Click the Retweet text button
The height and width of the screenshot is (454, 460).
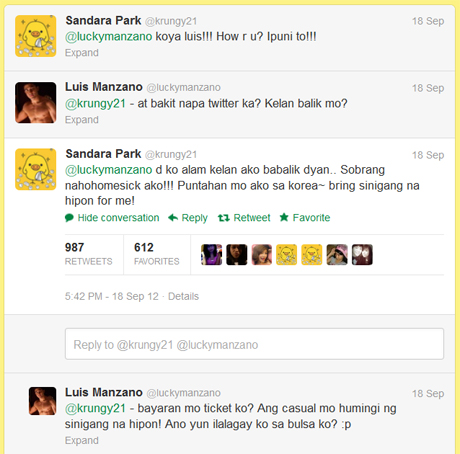tap(252, 218)
